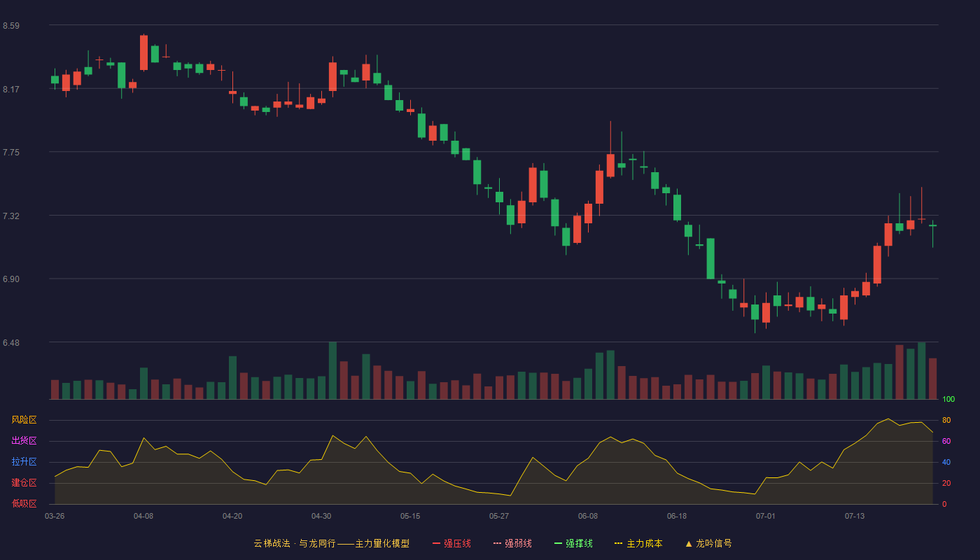Click the 06-08 date axis label
The image size is (980, 560).
click(x=588, y=516)
